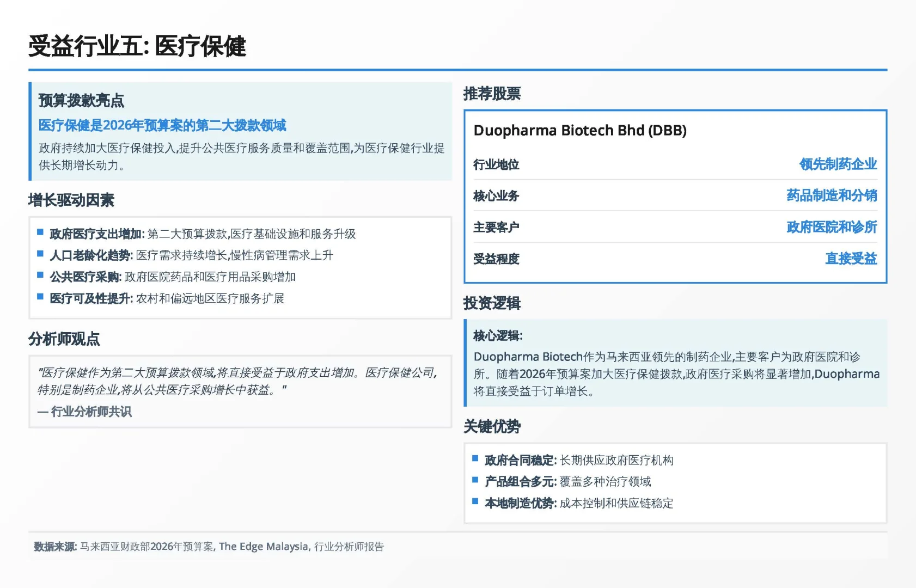Select the heading 预算拨款亮点
The image size is (916, 588).
coord(81,101)
